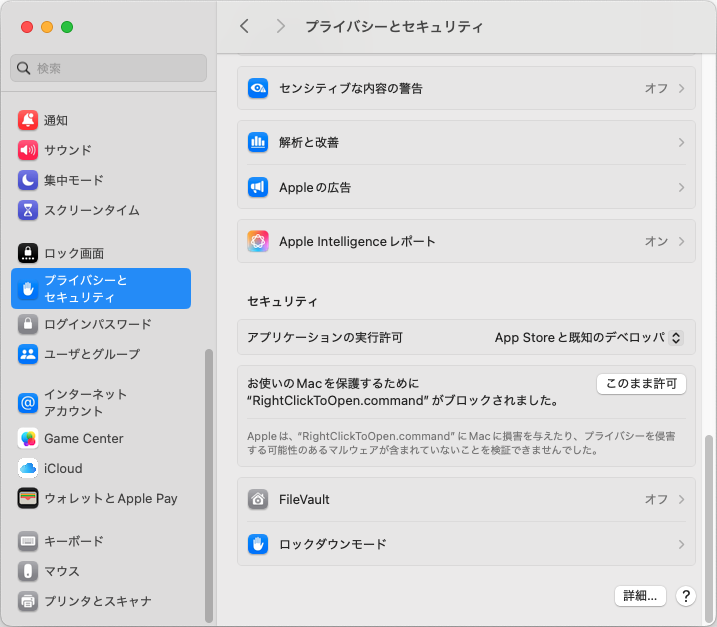Expand Appleの広告 row chevron
The width and height of the screenshot is (717, 627).
pyautogui.click(x=681, y=187)
